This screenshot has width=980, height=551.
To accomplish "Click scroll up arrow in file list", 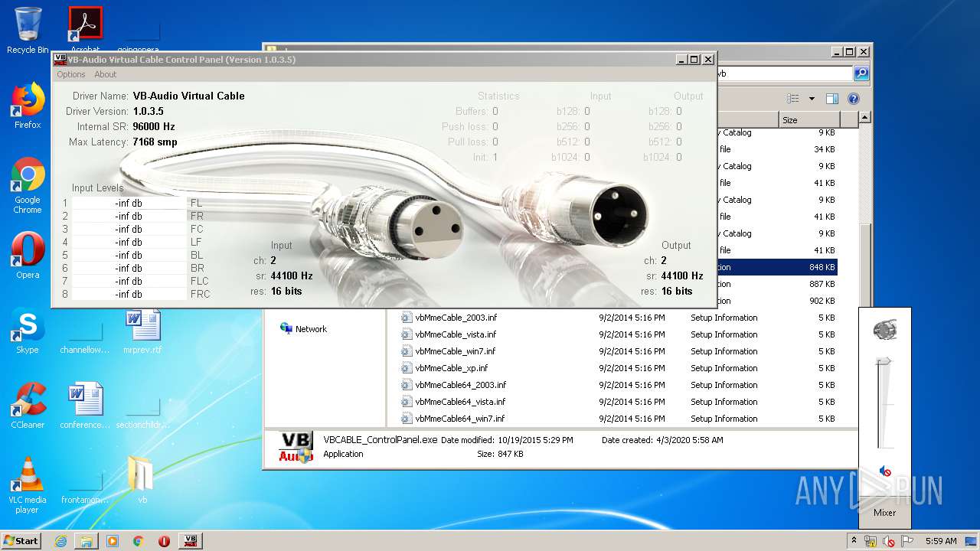I will click(864, 118).
